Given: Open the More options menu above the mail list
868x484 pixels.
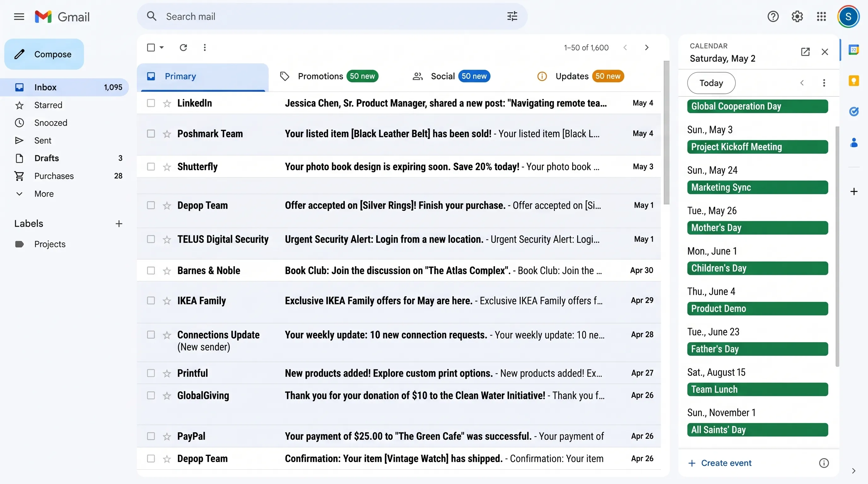Looking at the screenshot, I should coord(204,48).
